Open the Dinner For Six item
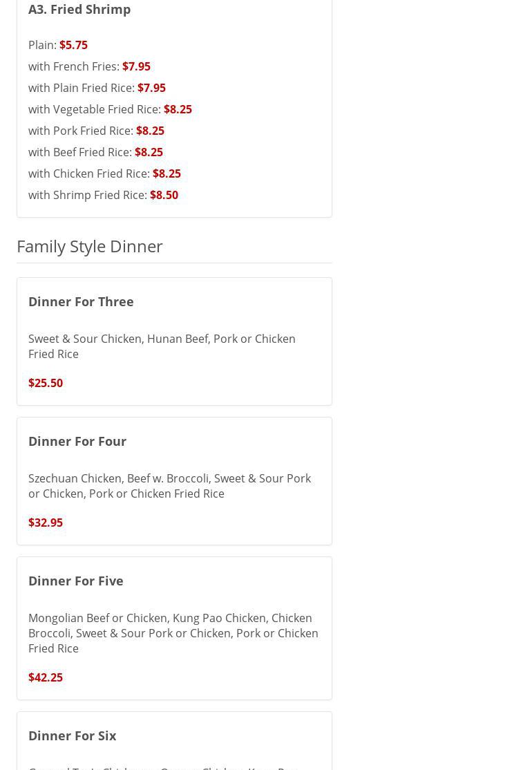 coord(73,735)
